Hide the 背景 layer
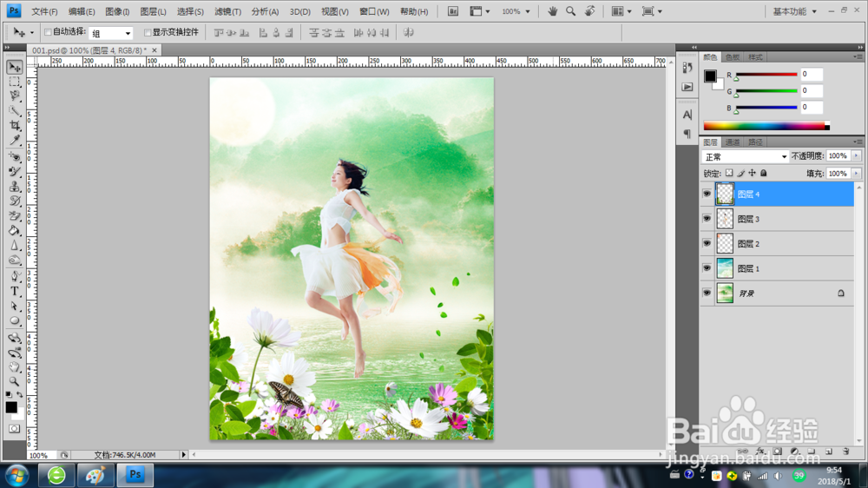 click(707, 293)
